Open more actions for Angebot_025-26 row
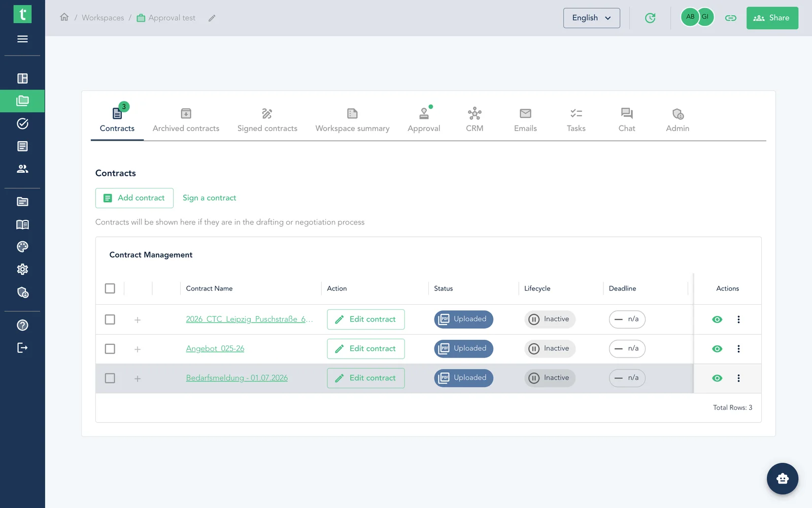This screenshot has width=812, height=508. (738, 349)
